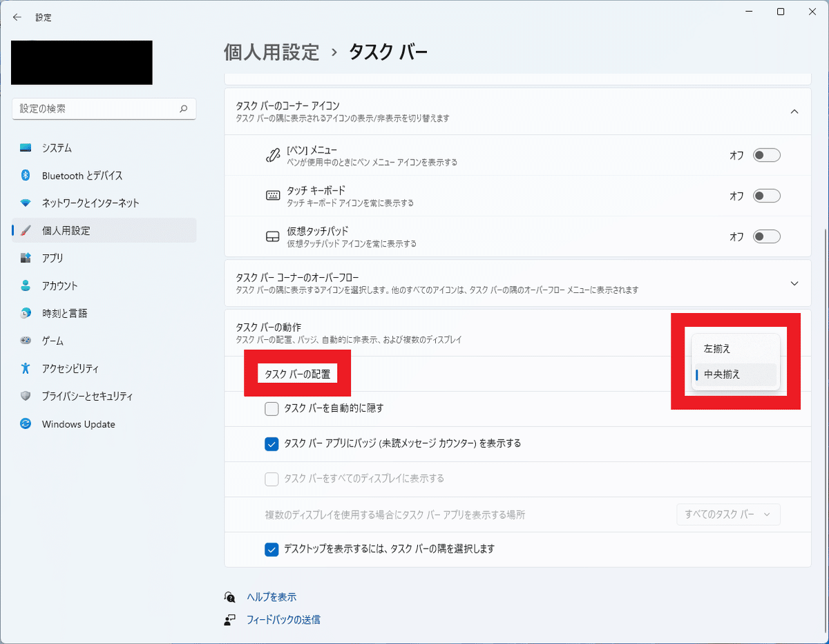Viewport: 829px width, 644px height.
Task: Open ネットワークとインターネット category
Action: point(104,203)
